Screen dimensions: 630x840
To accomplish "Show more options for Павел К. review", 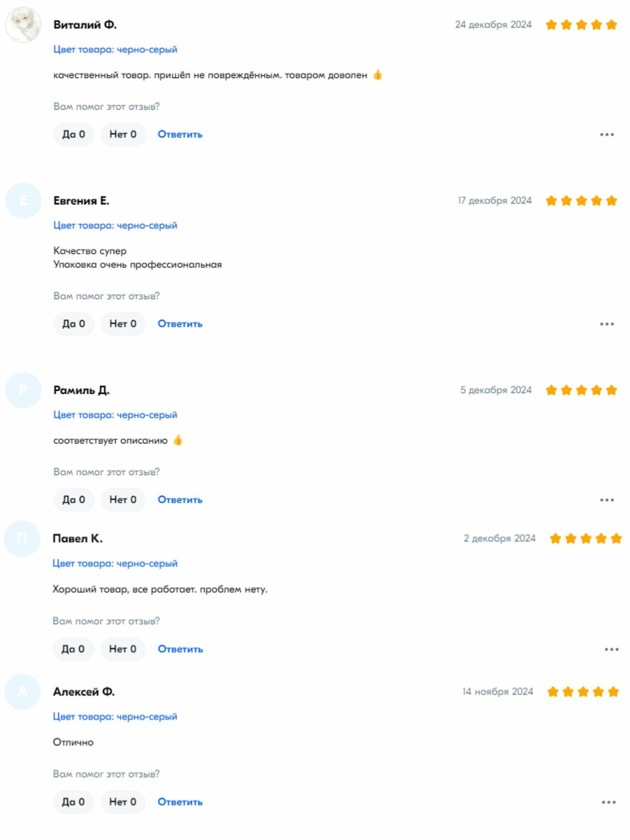I will click(x=611, y=649).
